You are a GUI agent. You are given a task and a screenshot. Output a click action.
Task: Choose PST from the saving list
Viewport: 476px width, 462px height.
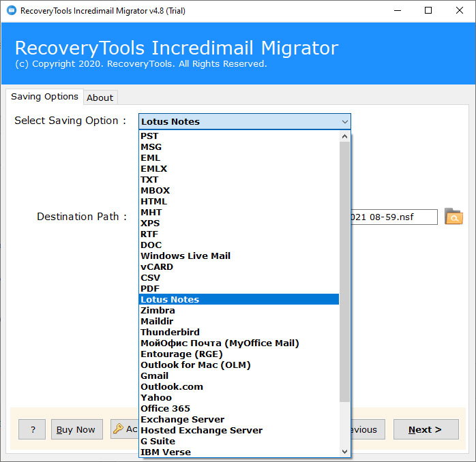pyautogui.click(x=239, y=136)
